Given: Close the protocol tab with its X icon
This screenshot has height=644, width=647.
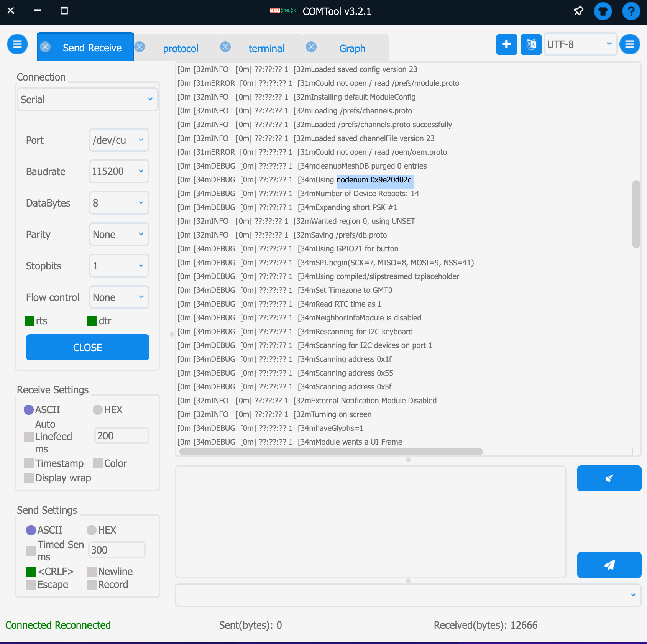Looking at the screenshot, I should click(140, 47).
